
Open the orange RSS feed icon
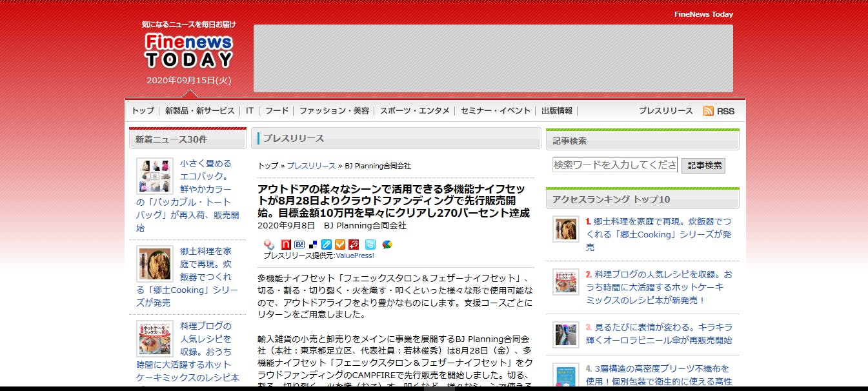[x=709, y=111]
